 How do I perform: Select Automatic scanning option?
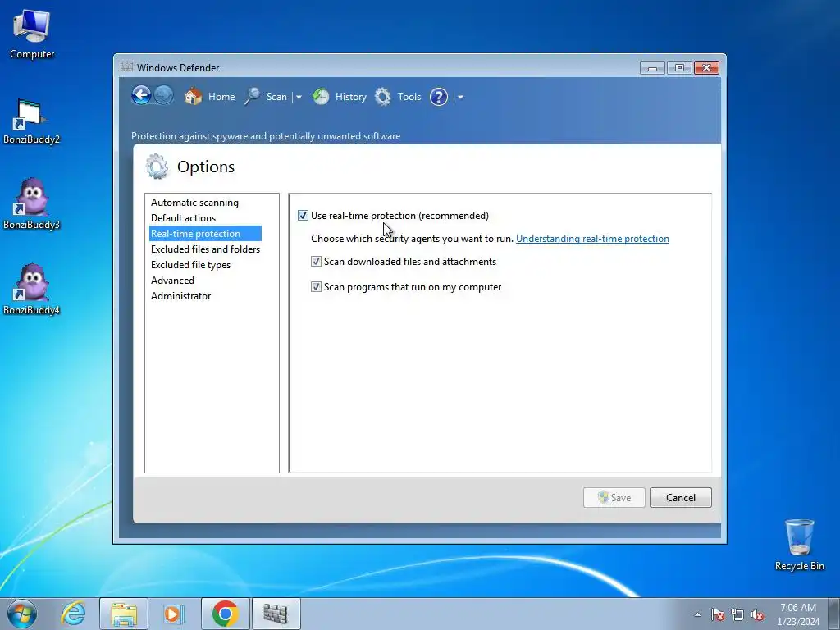pyautogui.click(x=194, y=203)
